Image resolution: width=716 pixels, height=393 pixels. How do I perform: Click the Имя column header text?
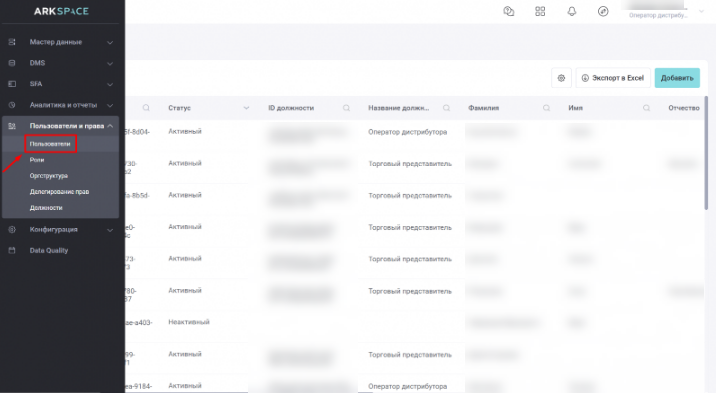tap(575, 108)
